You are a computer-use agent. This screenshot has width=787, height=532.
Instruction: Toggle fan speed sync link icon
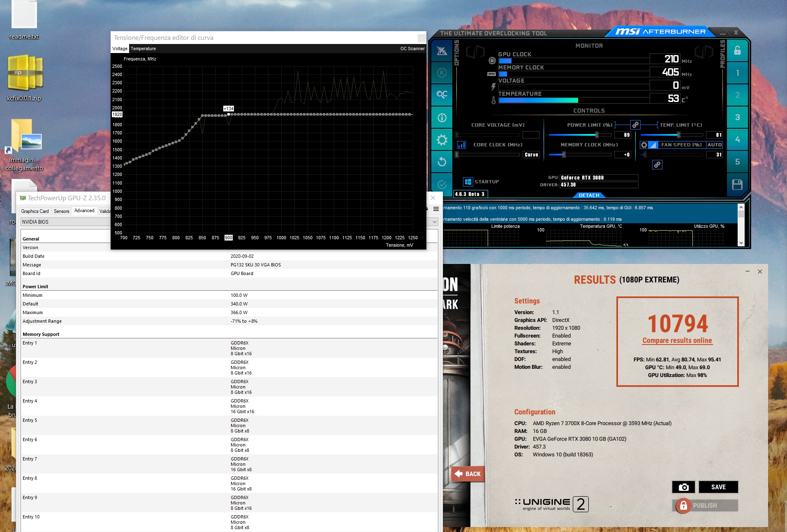point(657,165)
